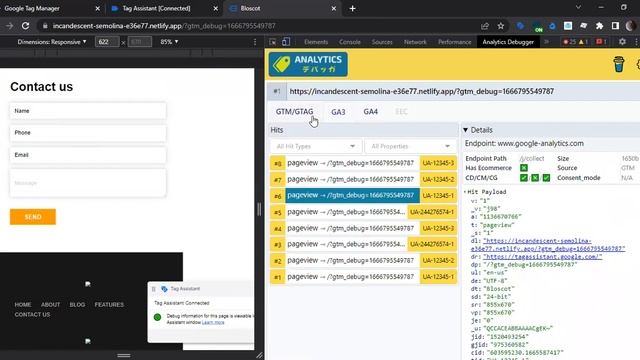Open DevTools settings gear icon

(622, 42)
